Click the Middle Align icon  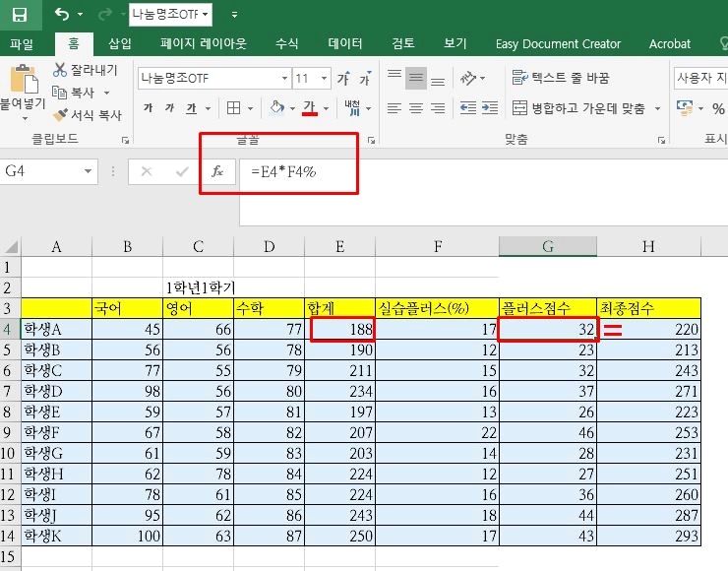click(416, 78)
